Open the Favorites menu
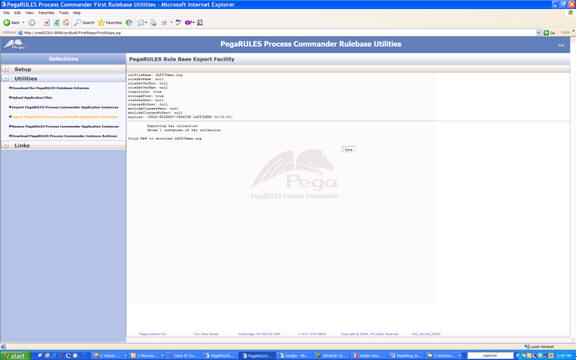The image size is (577, 360). (x=46, y=13)
